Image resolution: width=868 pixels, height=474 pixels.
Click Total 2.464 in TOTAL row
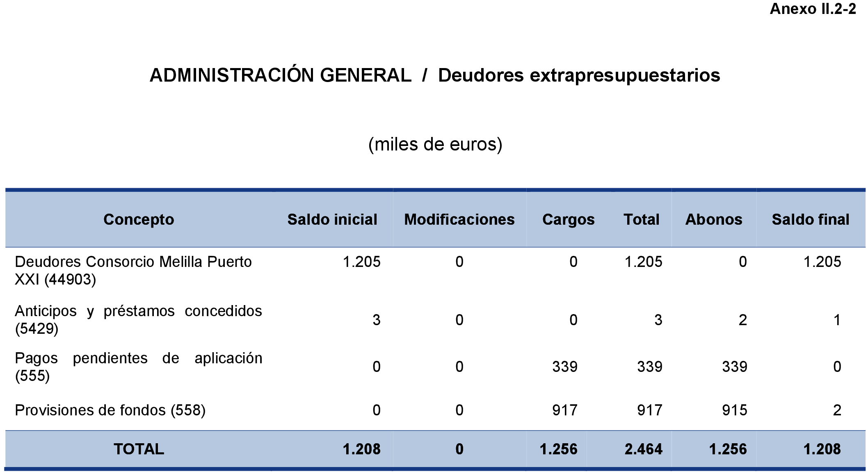pos(644,449)
